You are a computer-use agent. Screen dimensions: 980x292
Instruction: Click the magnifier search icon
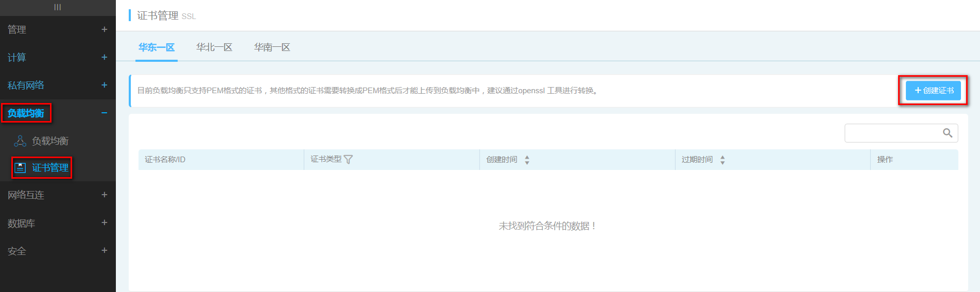pos(948,133)
